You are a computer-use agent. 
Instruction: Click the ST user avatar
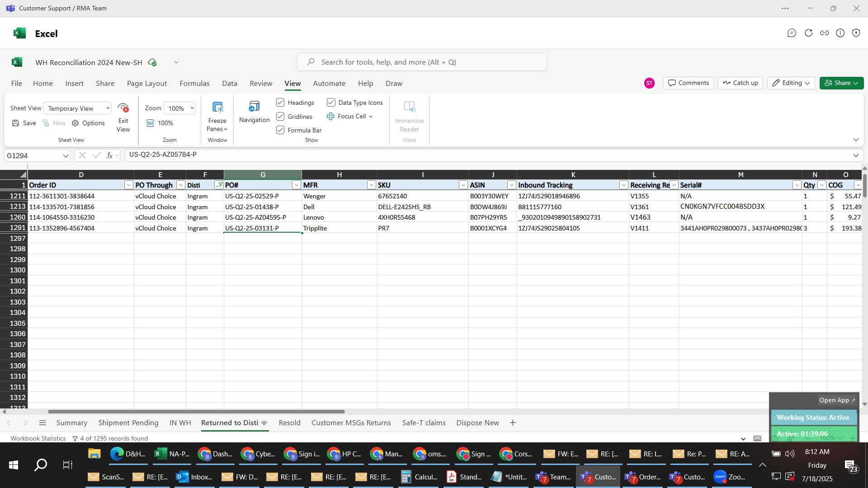[649, 83]
